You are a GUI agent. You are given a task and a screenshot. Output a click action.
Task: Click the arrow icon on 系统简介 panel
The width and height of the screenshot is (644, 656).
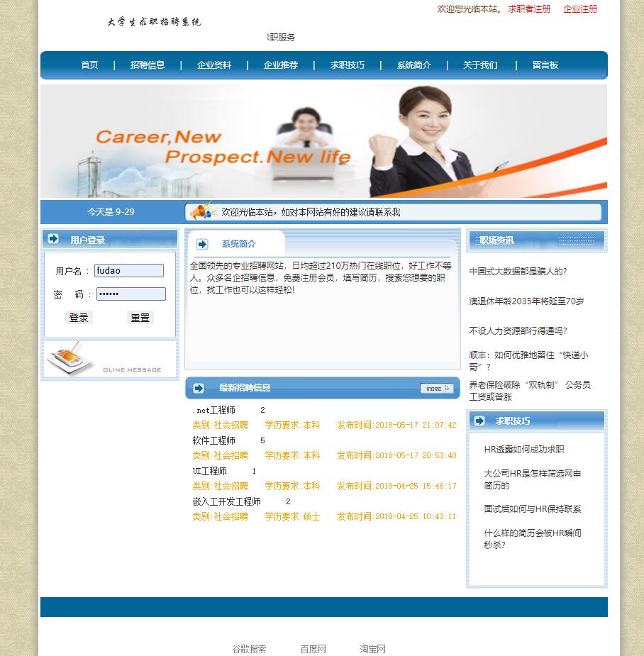(x=201, y=244)
